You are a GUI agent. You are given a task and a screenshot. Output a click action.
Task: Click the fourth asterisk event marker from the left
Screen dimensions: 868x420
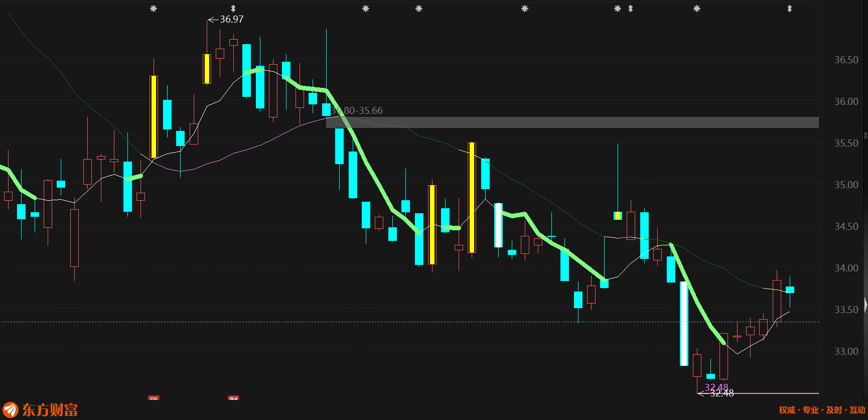[x=525, y=9]
